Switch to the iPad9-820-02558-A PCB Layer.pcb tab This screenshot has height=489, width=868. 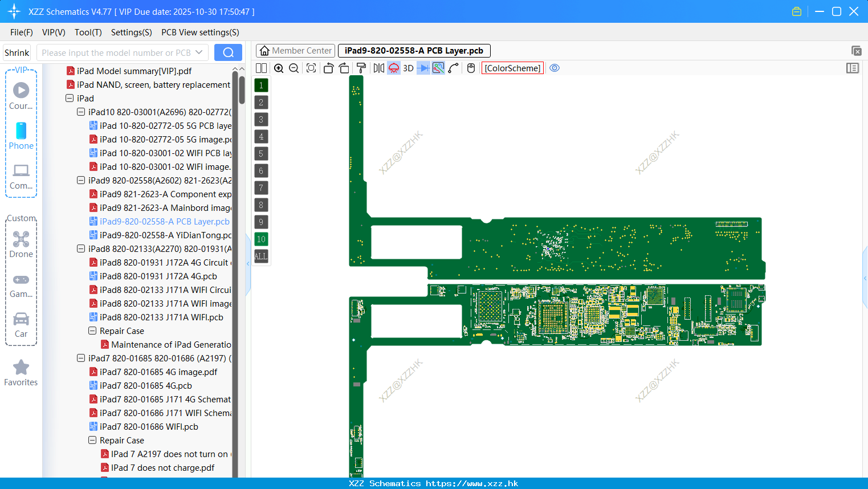414,51
